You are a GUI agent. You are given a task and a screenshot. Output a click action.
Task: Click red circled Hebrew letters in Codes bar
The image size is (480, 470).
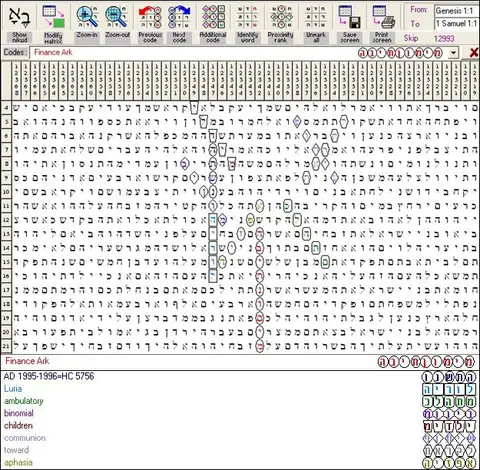tap(401, 53)
